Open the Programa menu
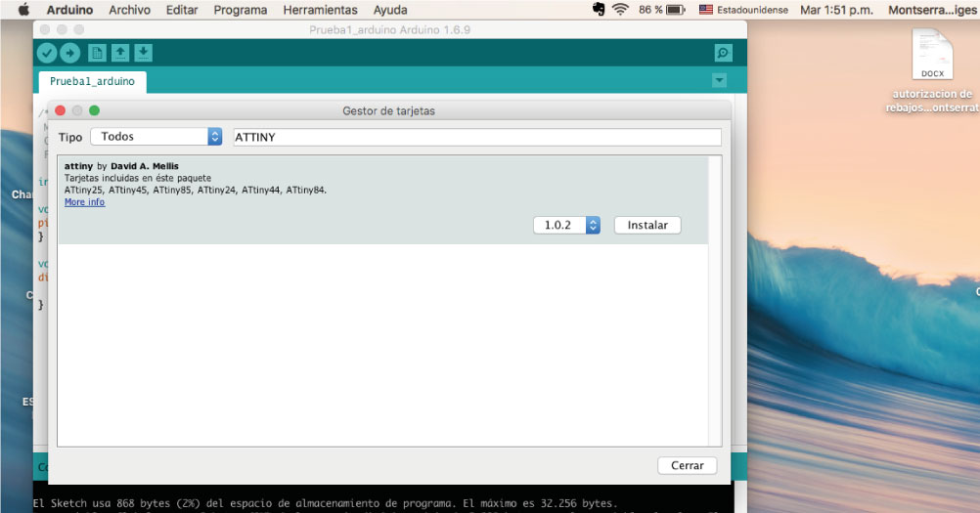 pyautogui.click(x=240, y=10)
